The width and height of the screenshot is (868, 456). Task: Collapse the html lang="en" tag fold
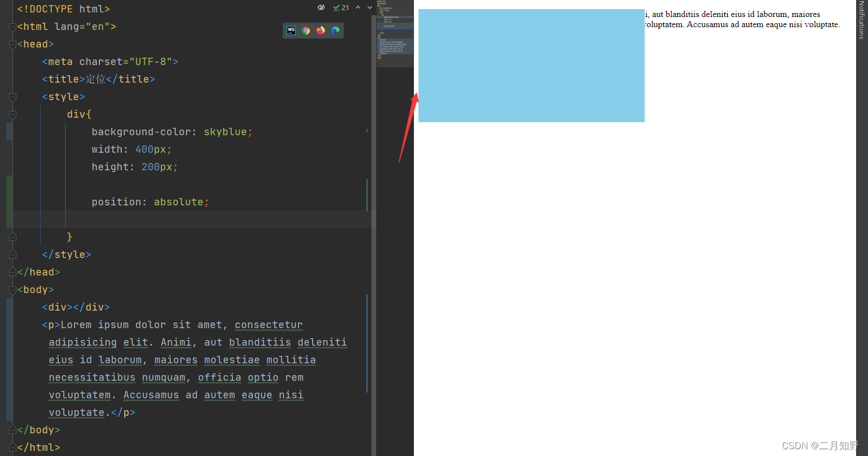pos(12,27)
